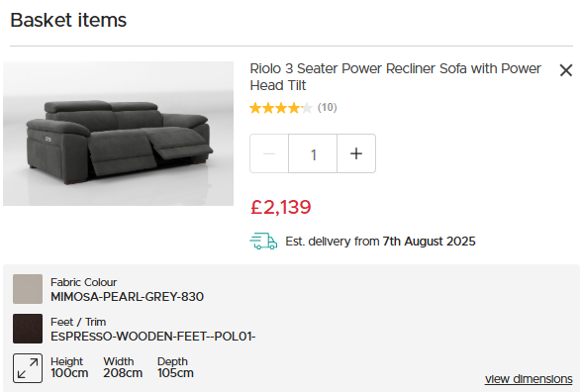The image size is (582, 392).
Task: Click the delivery truck icon
Action: click(263, 242)
